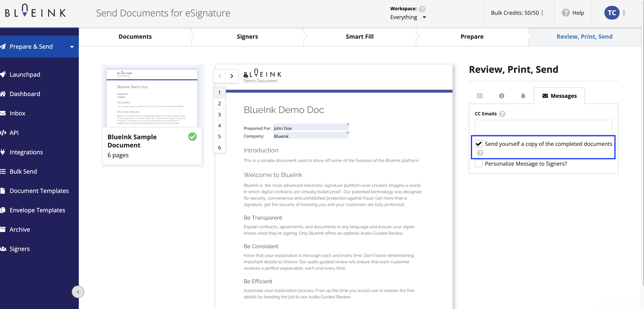This screenshot has height=309, width=644.
Task: Jump to page 1 of document
Action: [x=219, y=93]
